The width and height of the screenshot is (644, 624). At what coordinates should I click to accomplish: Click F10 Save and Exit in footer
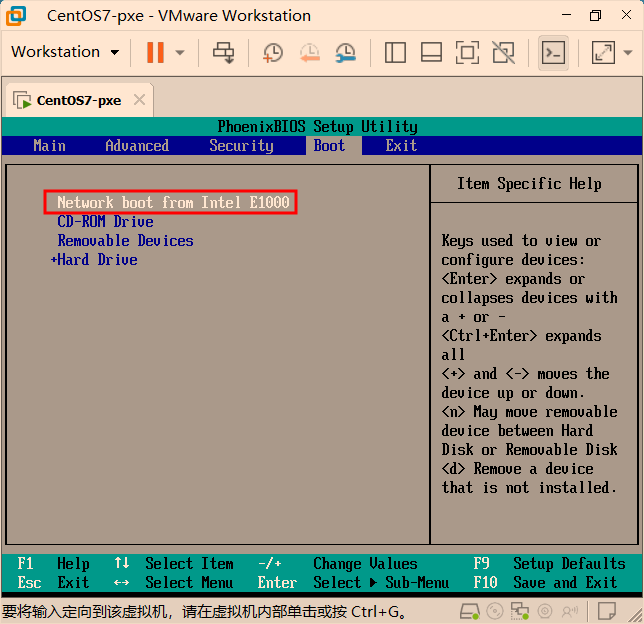545,583
